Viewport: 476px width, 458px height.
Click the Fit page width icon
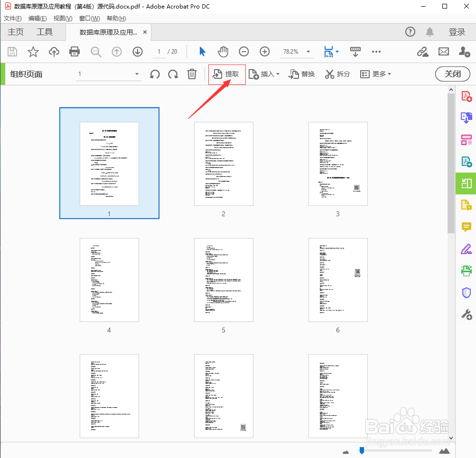point(328,52)
